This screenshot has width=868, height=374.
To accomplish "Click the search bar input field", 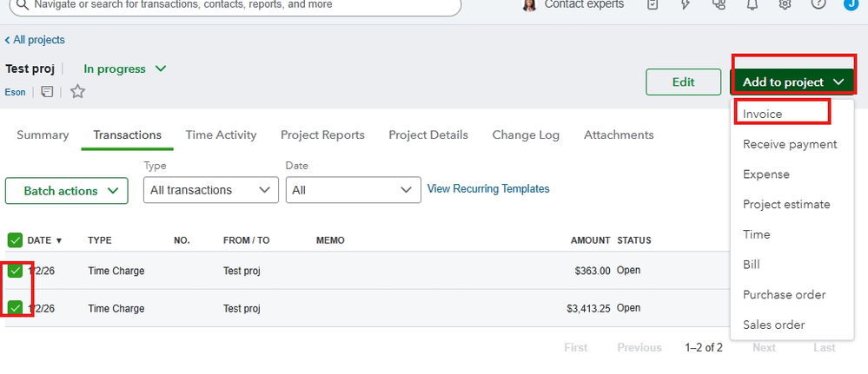I will (235, 5).
